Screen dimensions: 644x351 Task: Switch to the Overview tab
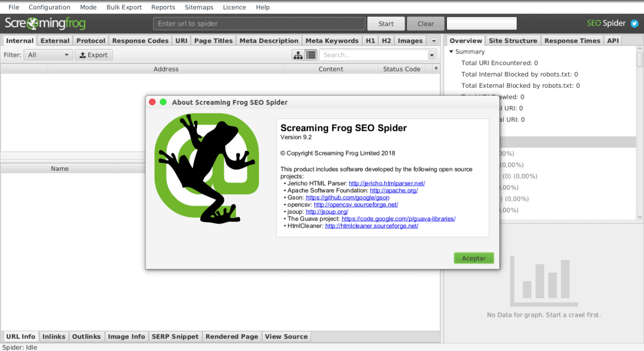[466, 41]
